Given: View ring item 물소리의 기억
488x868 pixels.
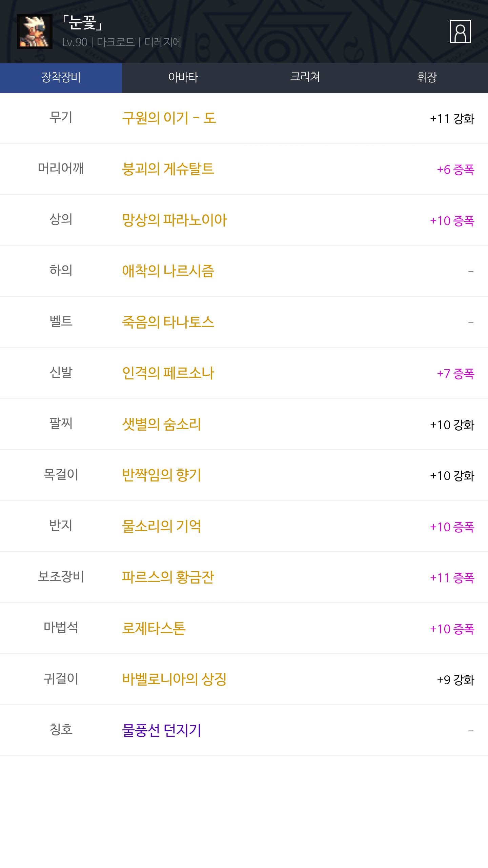Looking at the screenshot, I should 161,526.
